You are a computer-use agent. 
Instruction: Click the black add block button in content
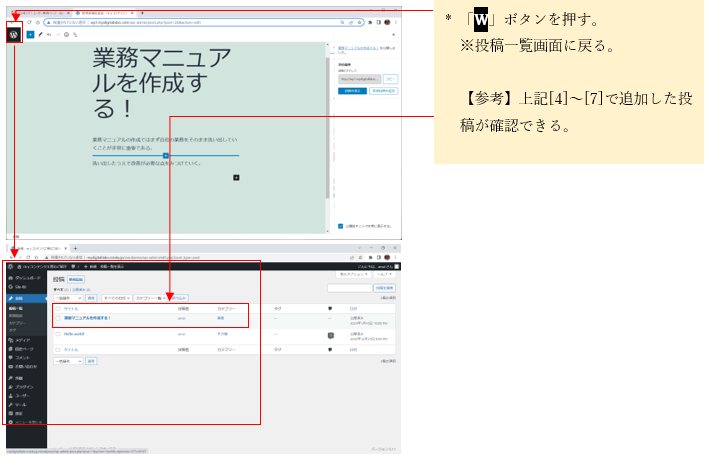coord(236,178)
